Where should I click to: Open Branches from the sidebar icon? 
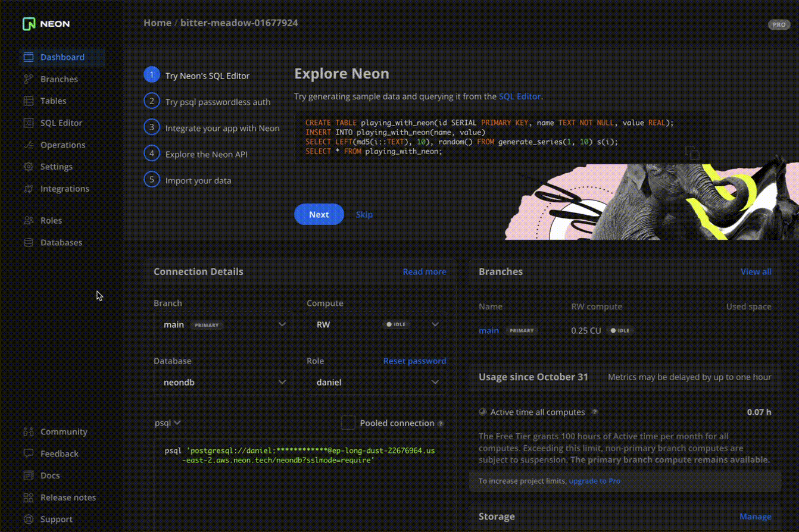point(28,79)
